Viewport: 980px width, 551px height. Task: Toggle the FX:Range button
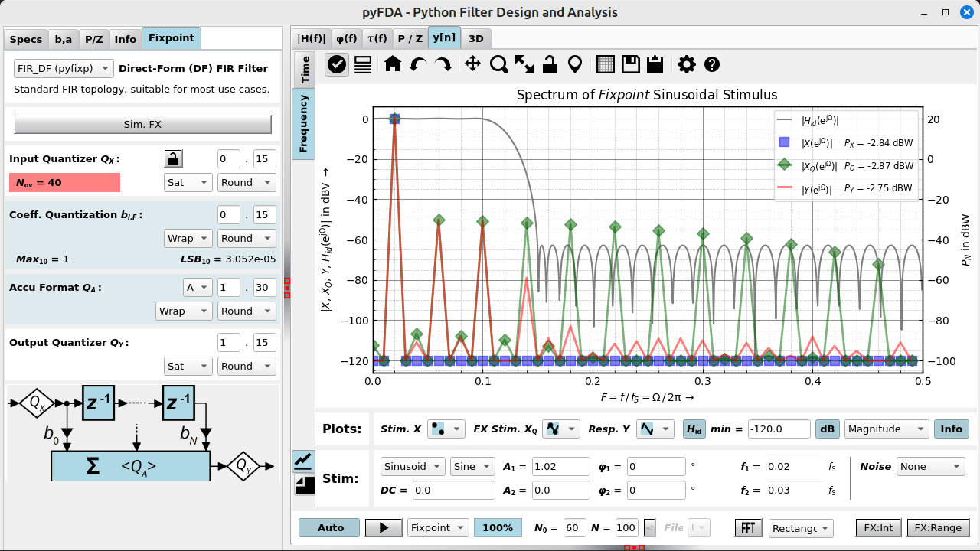[x=938, y=528]
